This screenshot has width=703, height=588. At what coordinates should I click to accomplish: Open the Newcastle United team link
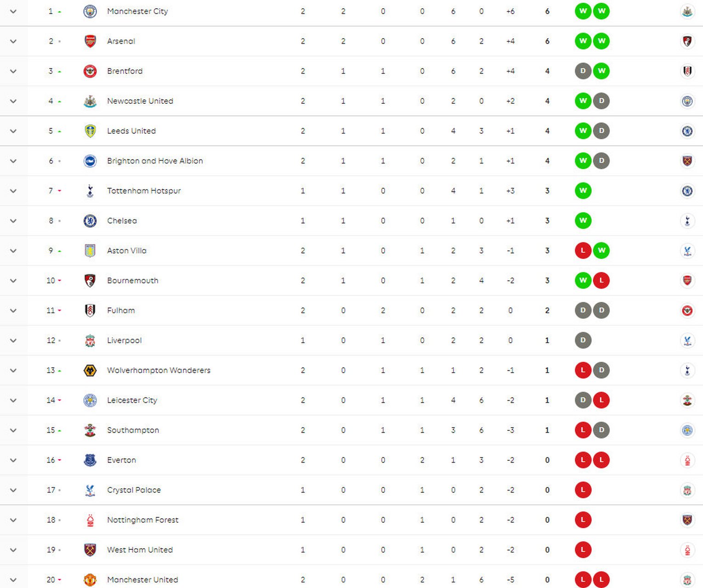pyautogui.click(x=140, y=101)
